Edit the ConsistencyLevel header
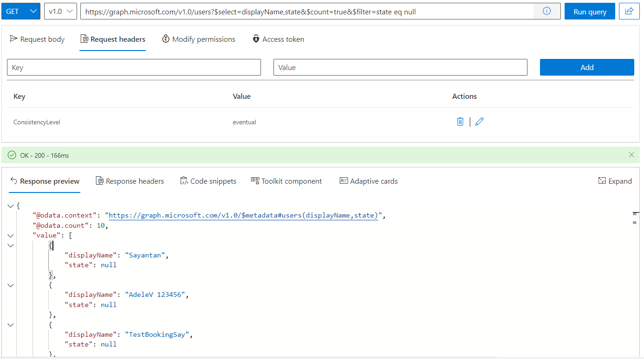 click(x=480, y=122)
